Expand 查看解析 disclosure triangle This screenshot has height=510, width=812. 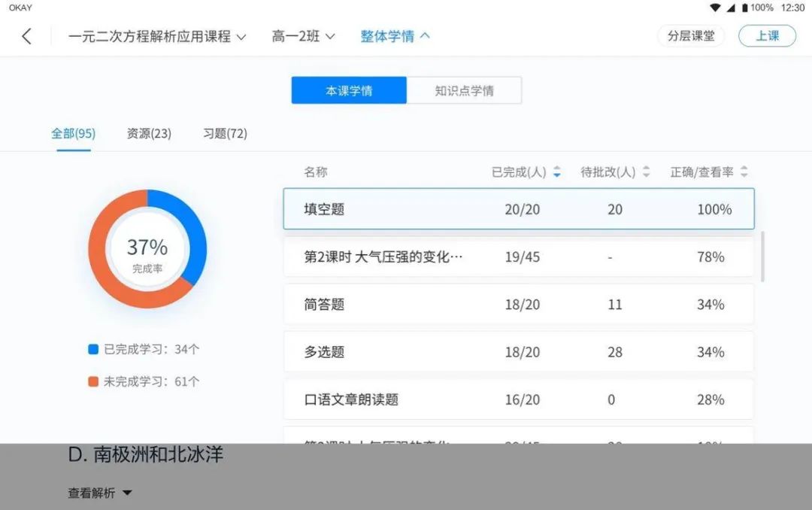[127, 493]
